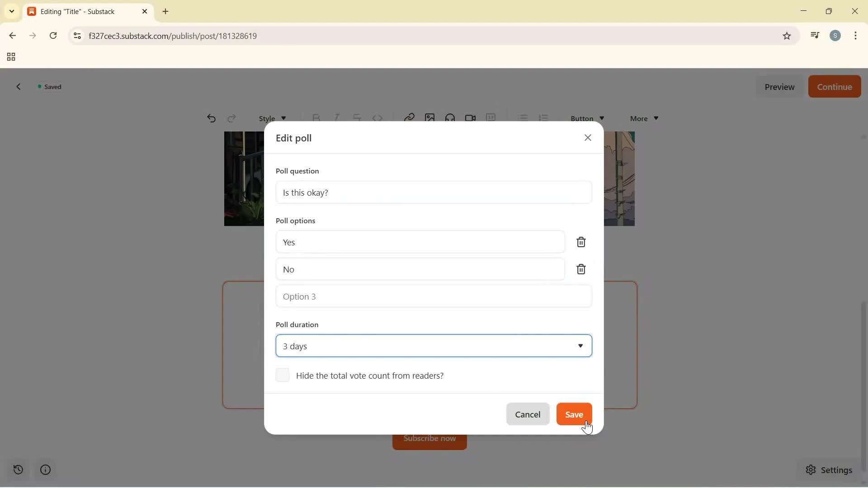The image size is (868, 488).
Task: Select the Undo icon in the editor toolbar
Action: point(211,118)
